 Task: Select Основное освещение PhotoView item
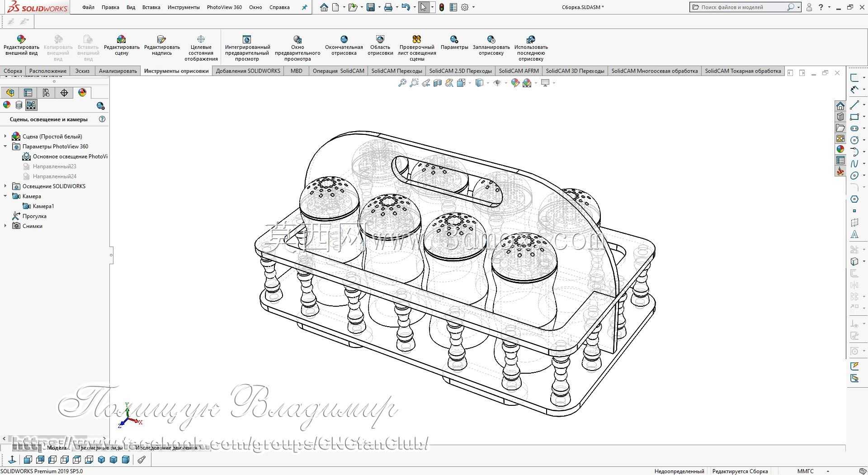(x=65, y=157)
